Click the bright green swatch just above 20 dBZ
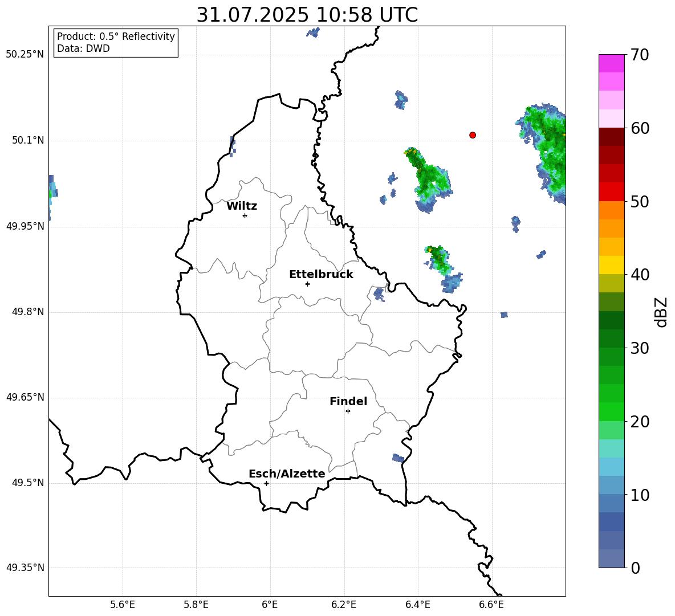The width and height of the screenshot is (675, 616). click(x=611, y=411)
